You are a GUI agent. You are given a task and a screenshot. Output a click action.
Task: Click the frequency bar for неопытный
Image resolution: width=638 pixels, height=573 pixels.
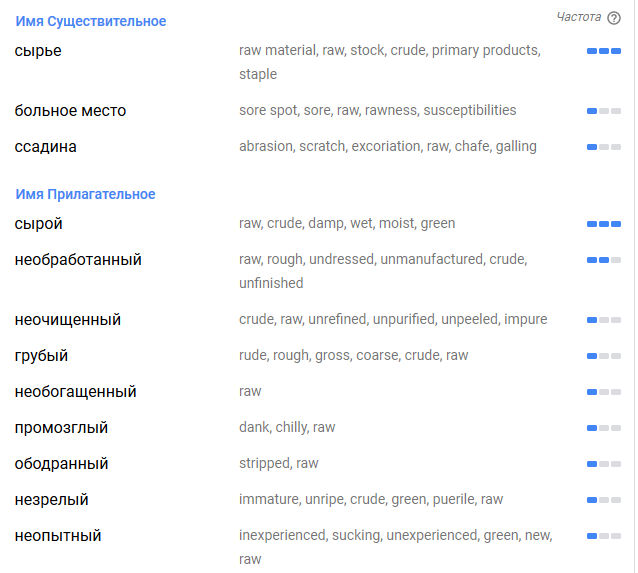point(603,536)
